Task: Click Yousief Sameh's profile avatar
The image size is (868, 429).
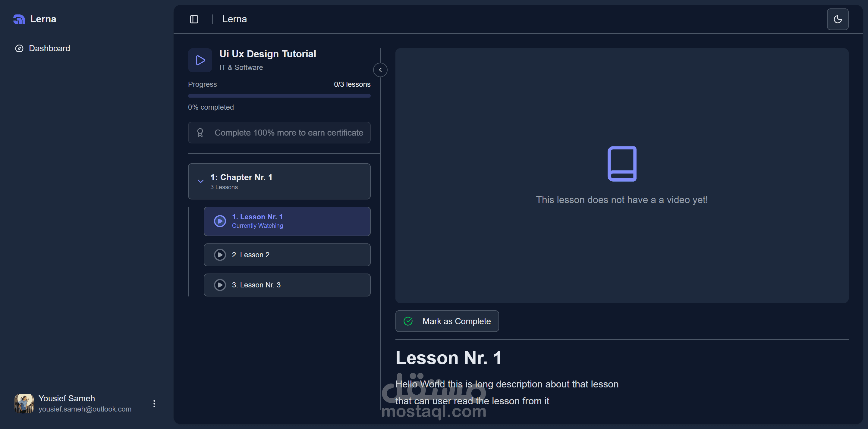Action: click(x=24, y=403)
